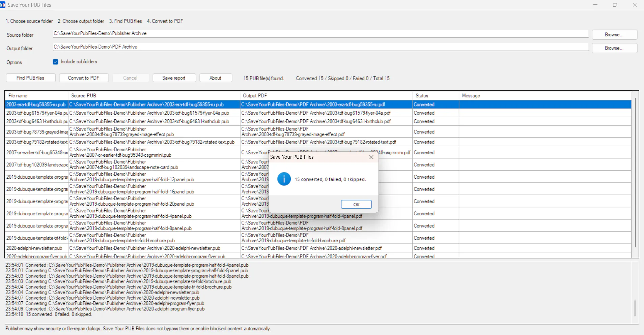Click the '15 PUB file(s) found.' label
This screenshot has width=644, height=335.
click(263, 78)
